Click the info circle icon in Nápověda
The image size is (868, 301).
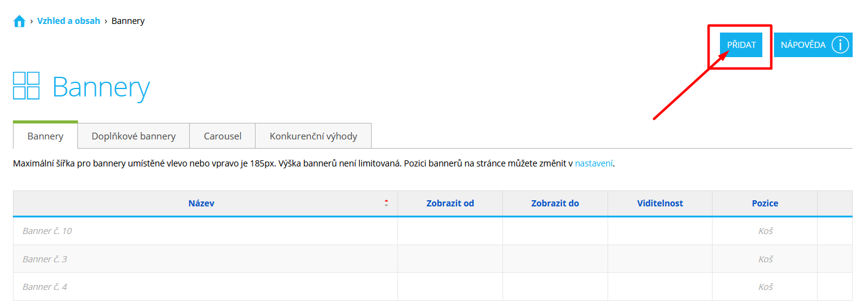(840, 45)
